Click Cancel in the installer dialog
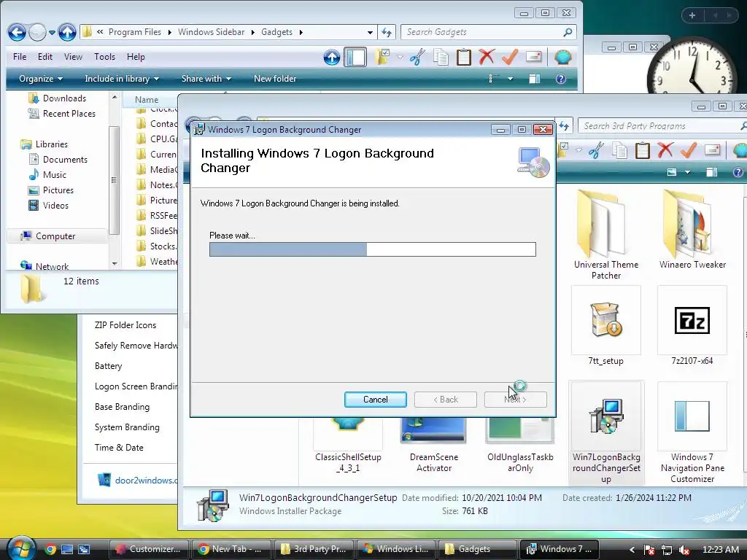 (x=376, y=400)
